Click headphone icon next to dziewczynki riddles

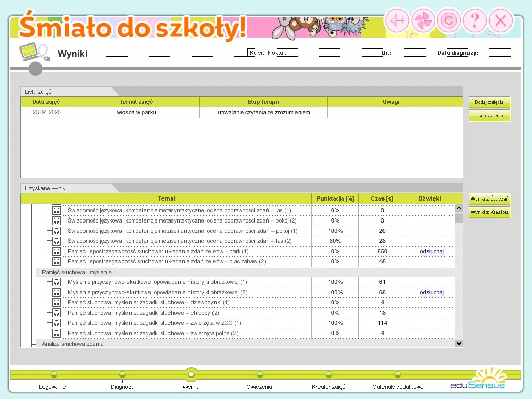coord(57,303)
